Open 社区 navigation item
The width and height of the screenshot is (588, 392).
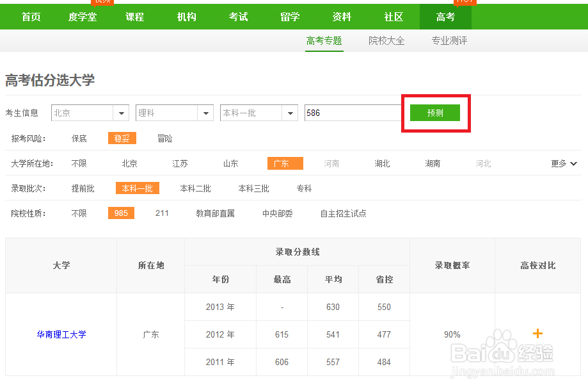(393, 17)
